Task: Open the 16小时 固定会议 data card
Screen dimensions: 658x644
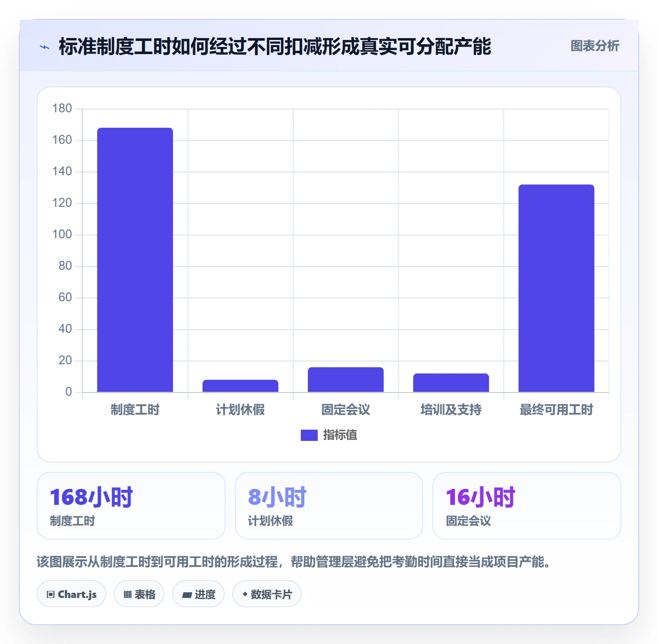Action: coord(527,506)
